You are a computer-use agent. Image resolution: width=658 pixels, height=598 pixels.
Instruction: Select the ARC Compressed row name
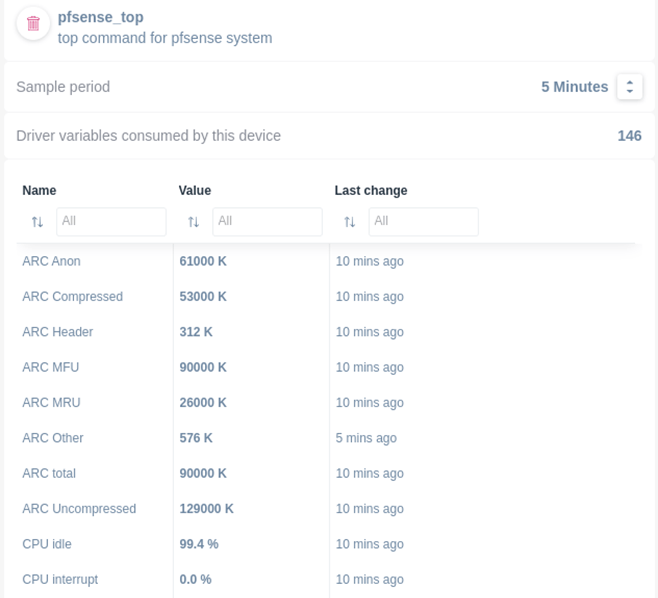(73, 296)
